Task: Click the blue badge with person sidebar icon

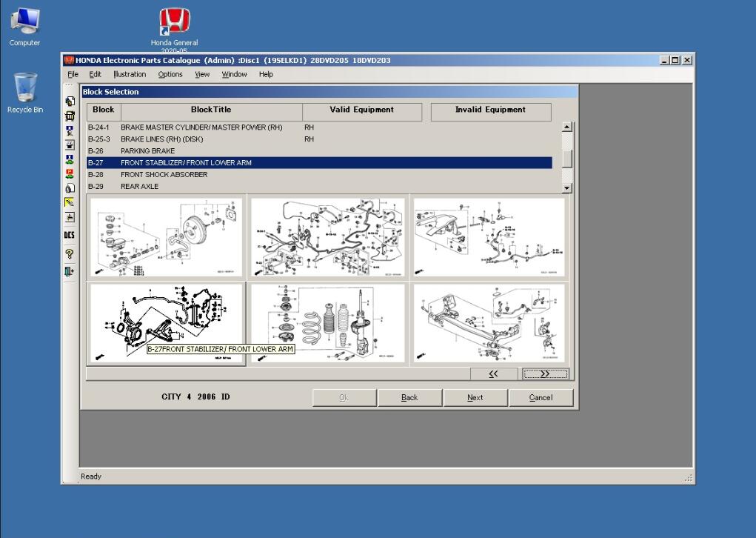Action: click(x=70, y=130)
